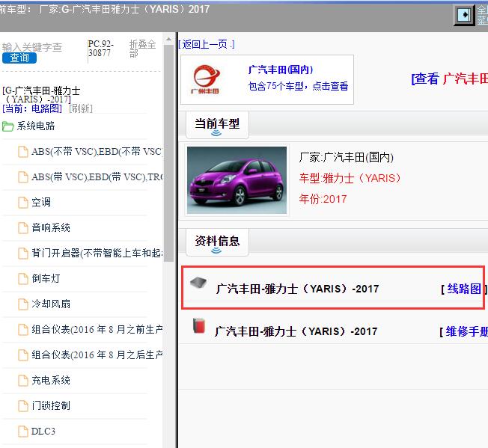Open ABS(不带 VSC),EBD tree item

97,151
